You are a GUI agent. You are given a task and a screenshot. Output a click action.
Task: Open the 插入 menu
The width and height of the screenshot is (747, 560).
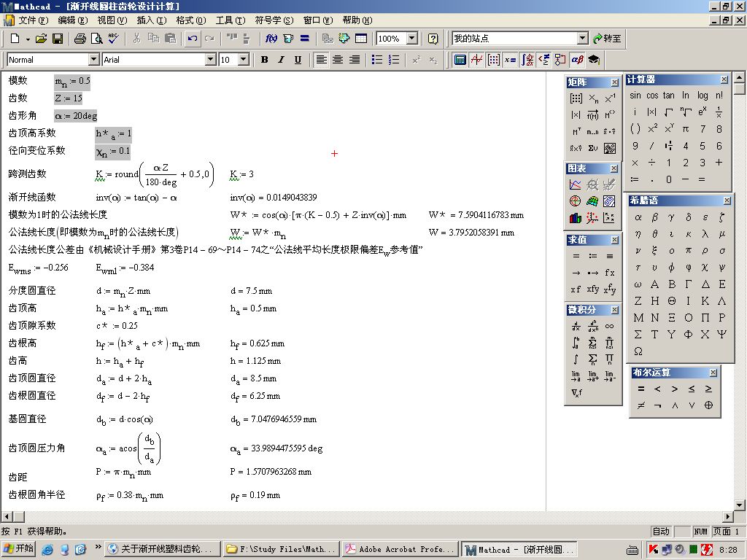point(152,20)
